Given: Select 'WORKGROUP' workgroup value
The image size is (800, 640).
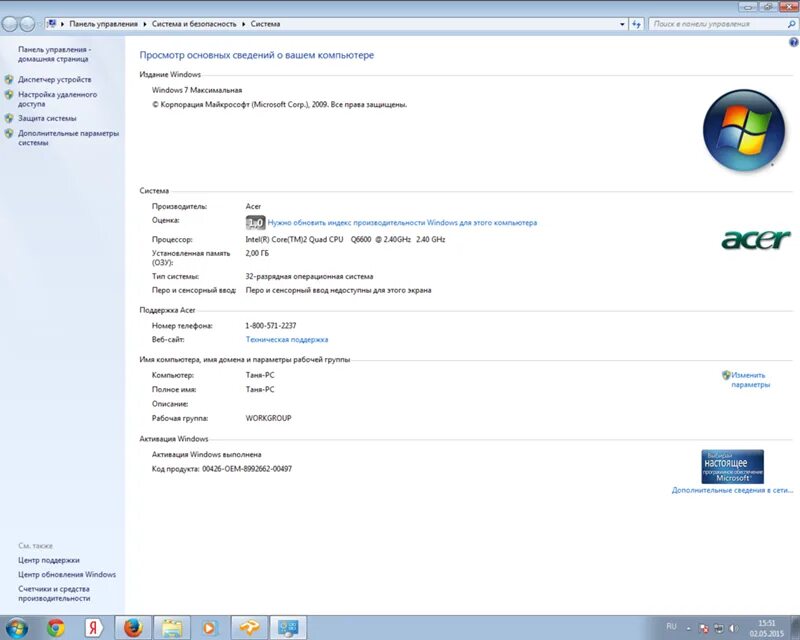Looking at the screenshot, I should (268, 418).
